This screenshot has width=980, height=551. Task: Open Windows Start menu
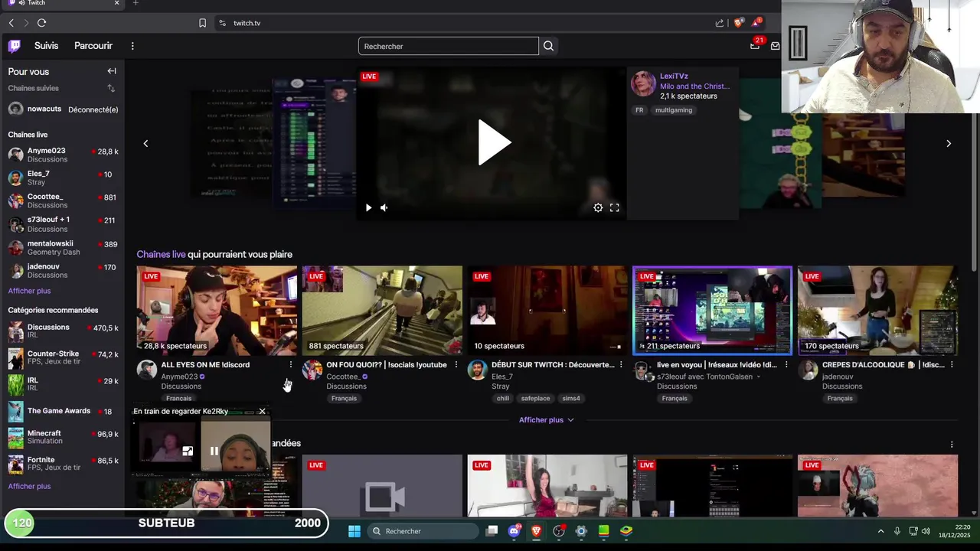tap(354, 531)
